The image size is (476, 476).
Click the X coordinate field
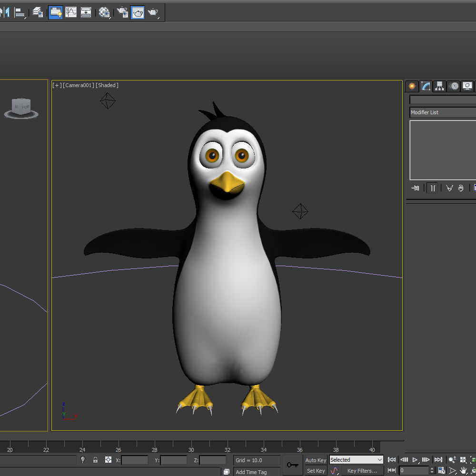pyautogui.click(x=135, y=460)
